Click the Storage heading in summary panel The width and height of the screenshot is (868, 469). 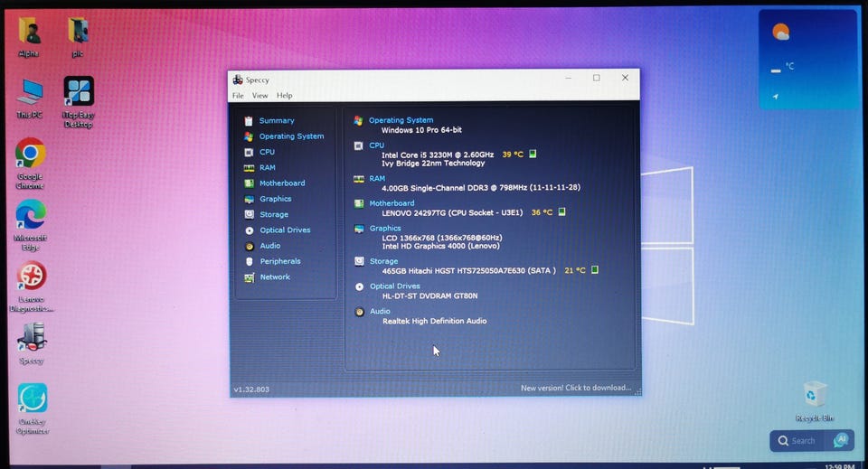(x=383, y=261)
